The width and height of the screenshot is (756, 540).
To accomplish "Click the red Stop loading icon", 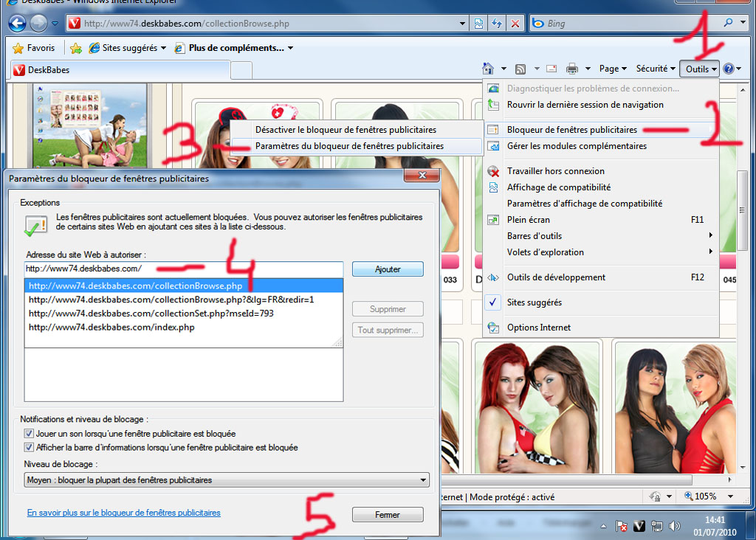I will click(515, 24).
